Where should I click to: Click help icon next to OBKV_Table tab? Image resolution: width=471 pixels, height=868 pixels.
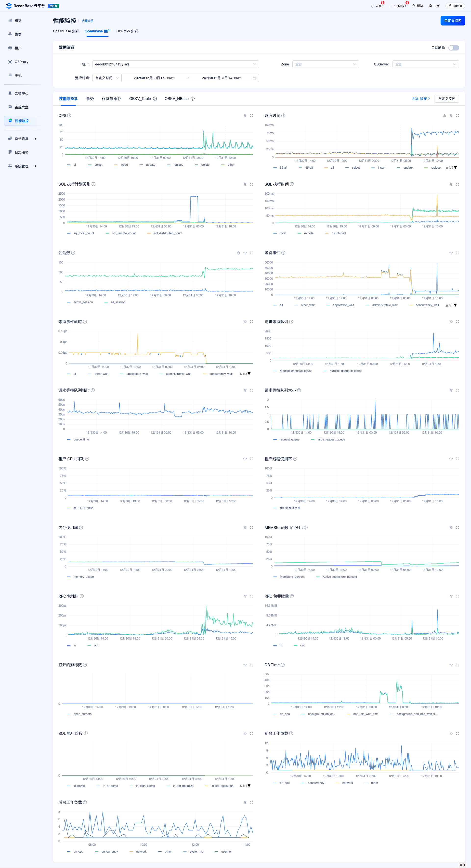coord(155,99)
